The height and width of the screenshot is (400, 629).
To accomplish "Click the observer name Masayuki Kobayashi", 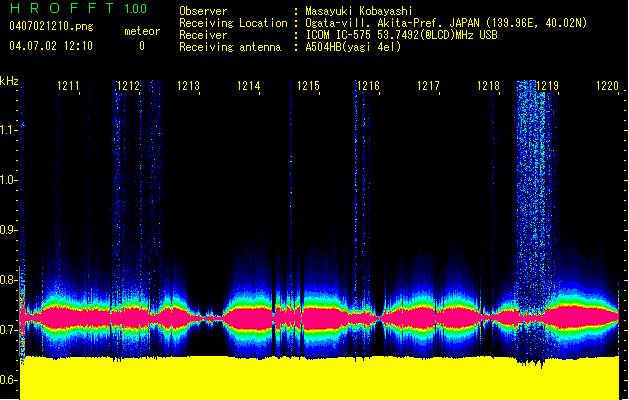I will tap(359, 11).
